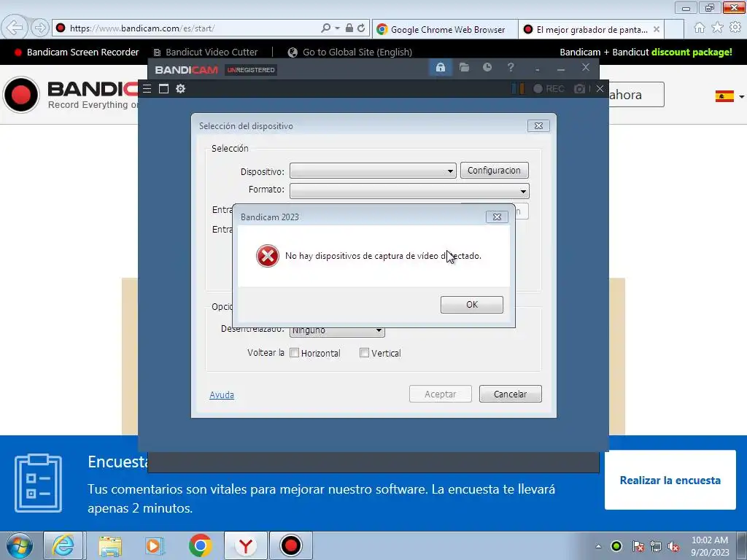The image size is (747, 560).
Task: Click Realizar la encuesta button
Action: point(670,480)
